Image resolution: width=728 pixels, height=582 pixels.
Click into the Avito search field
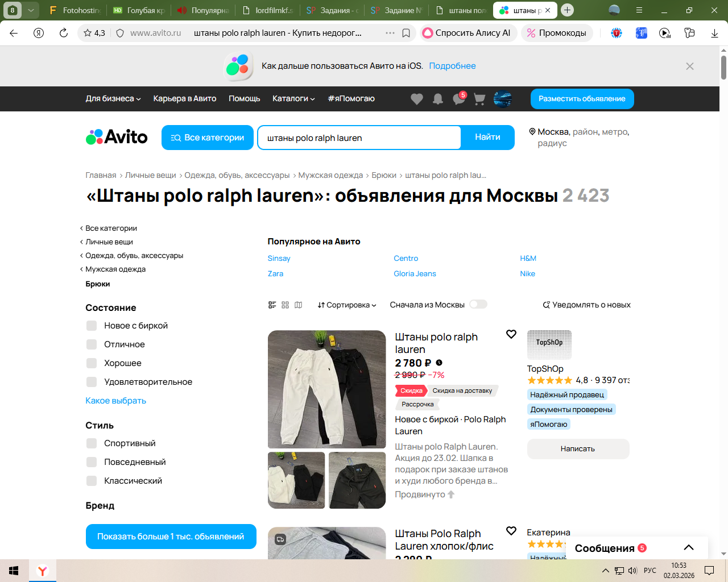coord(359,138)
